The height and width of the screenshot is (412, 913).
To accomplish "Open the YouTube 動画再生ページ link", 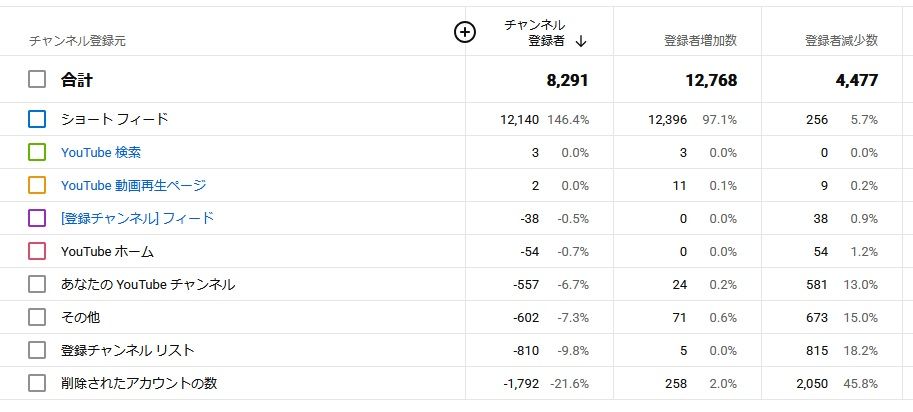I will point(133,185).
